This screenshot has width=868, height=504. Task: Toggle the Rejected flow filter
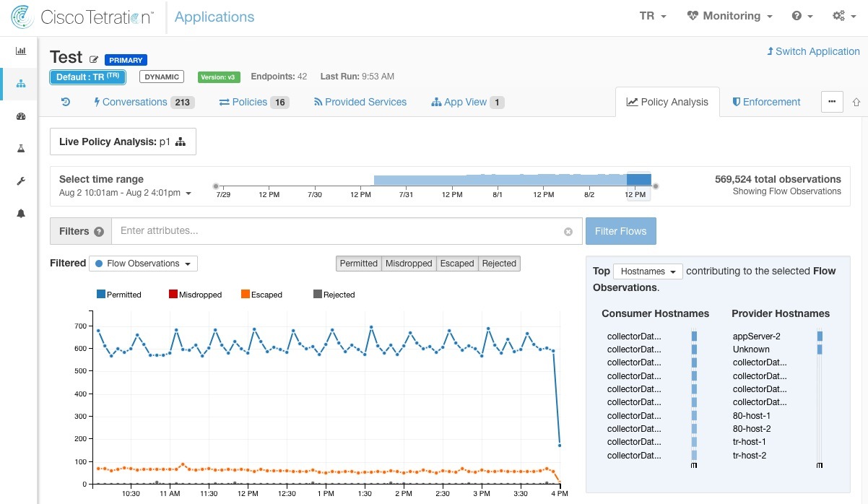click(x=499, y=264)
